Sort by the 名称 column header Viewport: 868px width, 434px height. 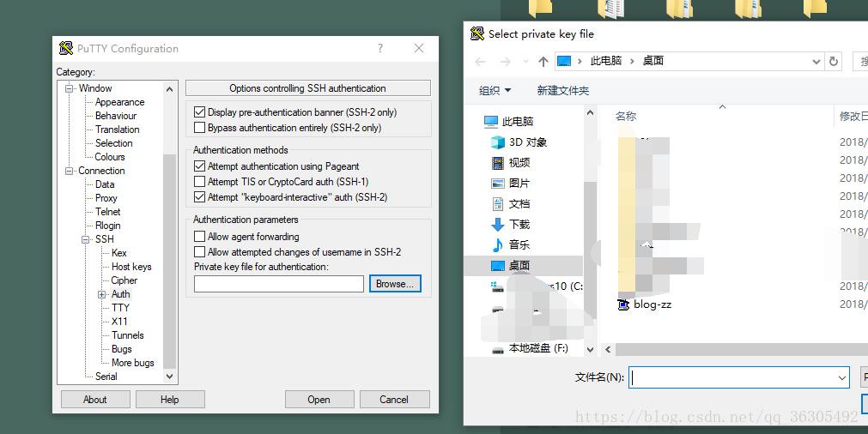coord(626,116)
